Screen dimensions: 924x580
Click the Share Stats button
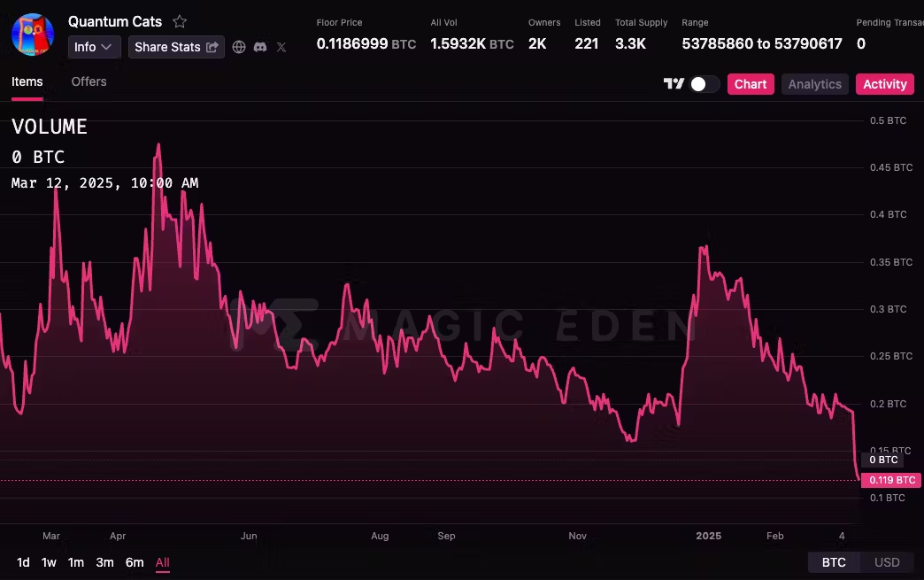coord(176,47)
